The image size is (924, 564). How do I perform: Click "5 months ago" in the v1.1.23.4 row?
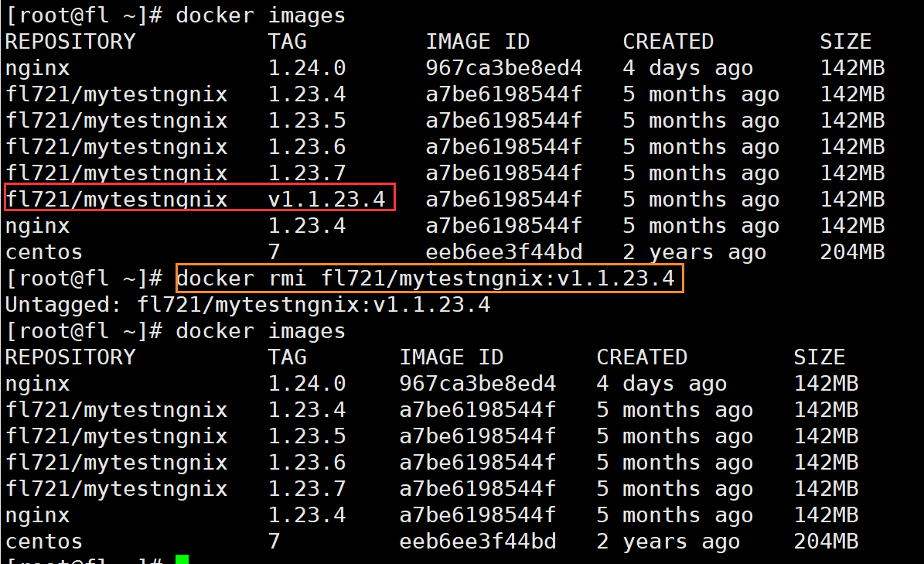[x=701, y=200]
